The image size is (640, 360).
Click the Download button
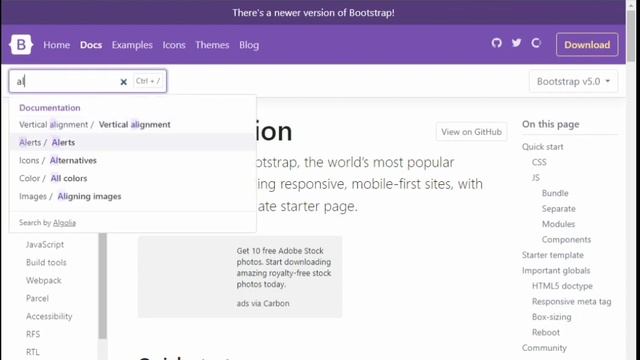pyautogui.click(x=587, y=44)
